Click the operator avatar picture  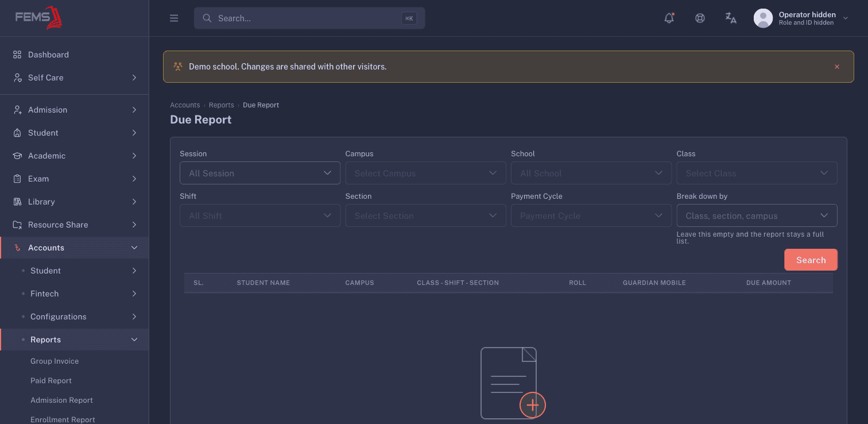pos(763,18)
